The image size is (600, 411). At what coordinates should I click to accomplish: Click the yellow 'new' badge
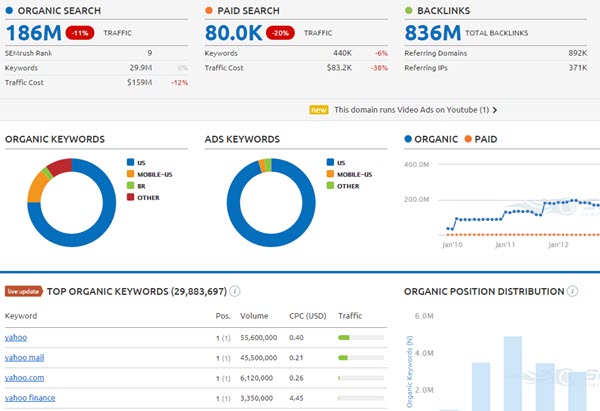coord(318,110)
